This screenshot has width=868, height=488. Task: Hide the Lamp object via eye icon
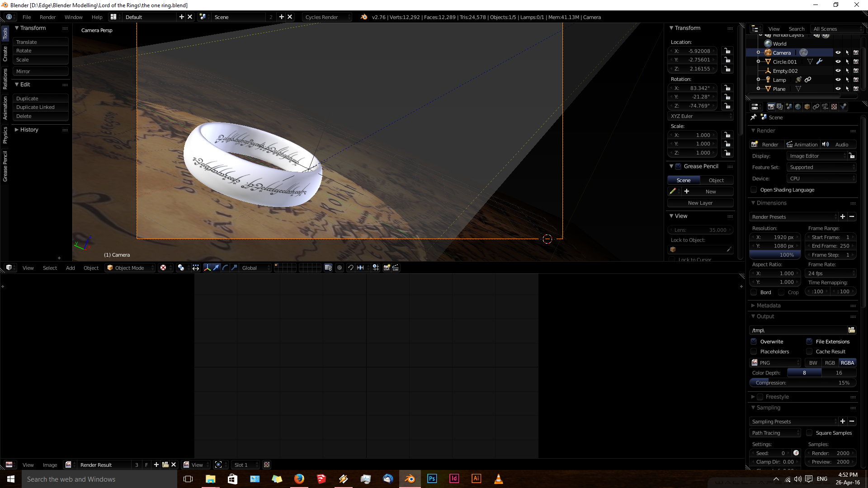(838, 80)
